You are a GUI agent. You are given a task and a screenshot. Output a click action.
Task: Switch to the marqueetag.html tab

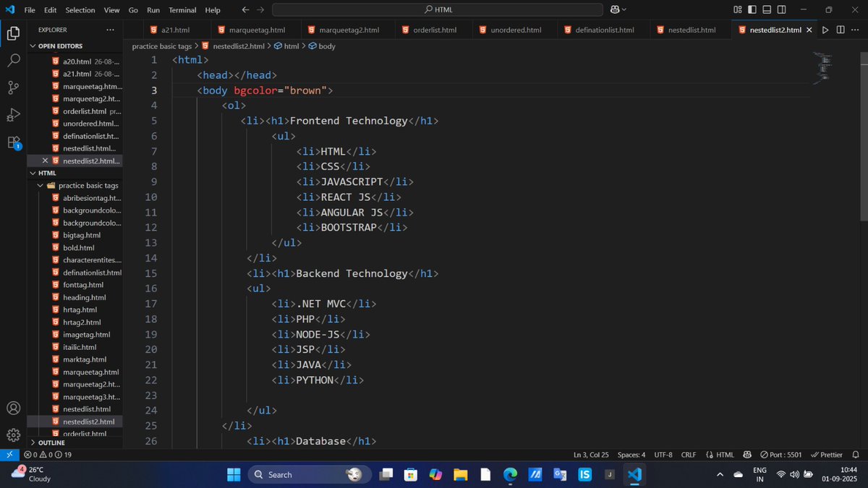coord(257,30)
